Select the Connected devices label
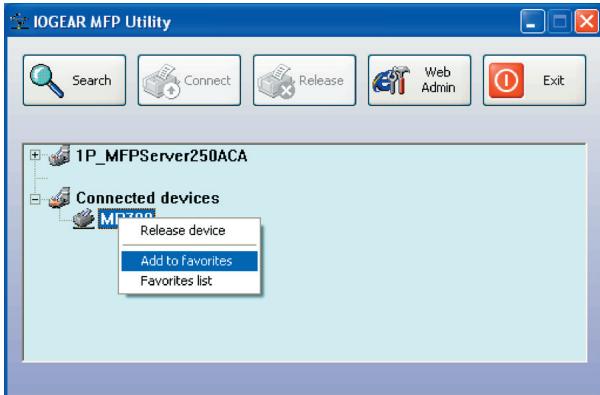 coord(147,198)
